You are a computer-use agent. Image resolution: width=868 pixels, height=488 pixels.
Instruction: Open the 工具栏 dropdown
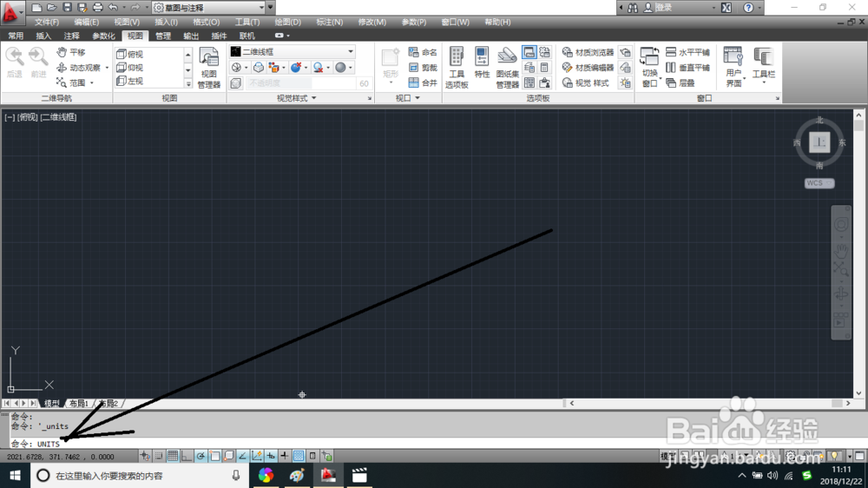point(763,65)
